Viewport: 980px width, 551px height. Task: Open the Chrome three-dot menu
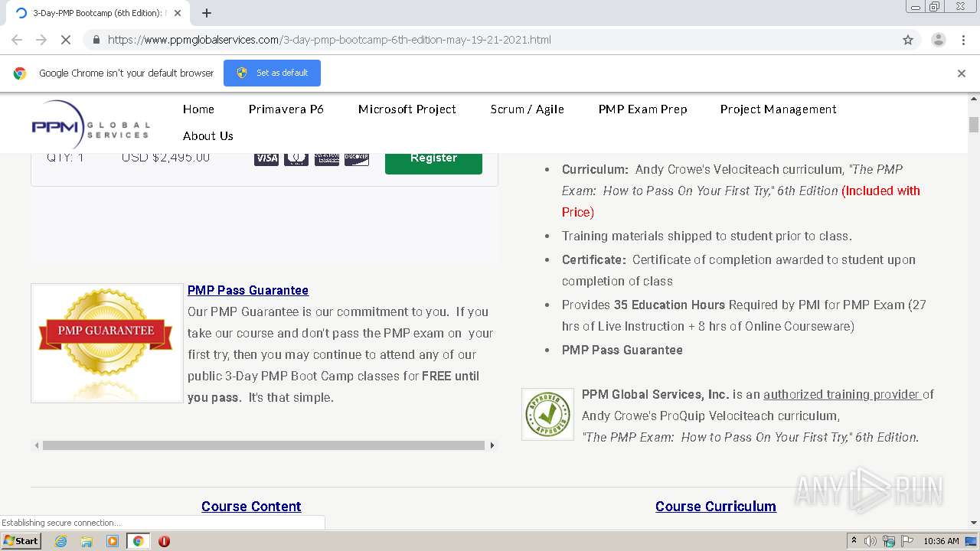point(962,40)
